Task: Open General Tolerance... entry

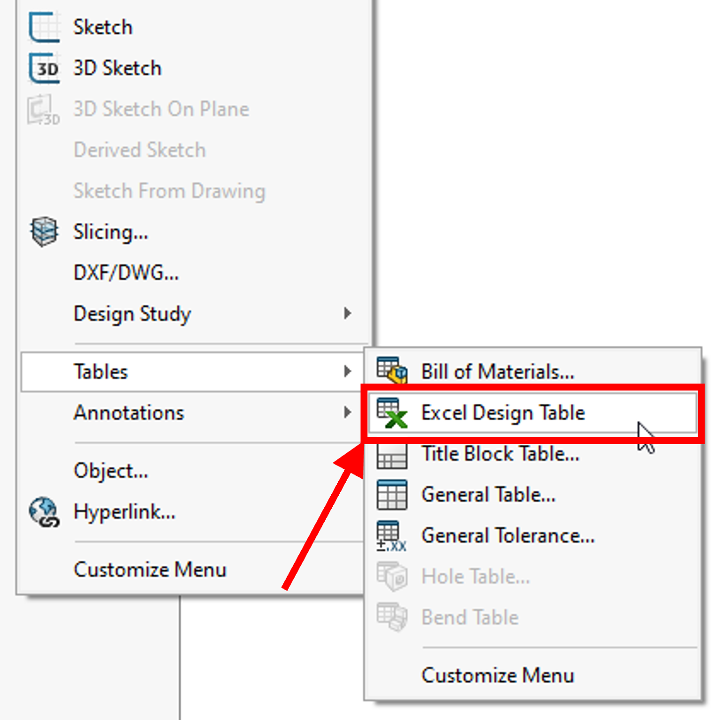Action: (508, 536)
